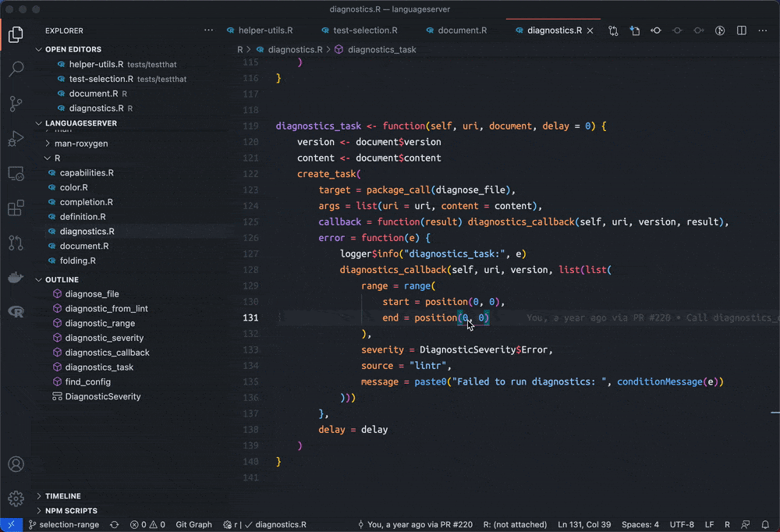Viewport: 780px width, 532px height.
Task: Jump to diagnose_file in outline
Action: (92, 293)
